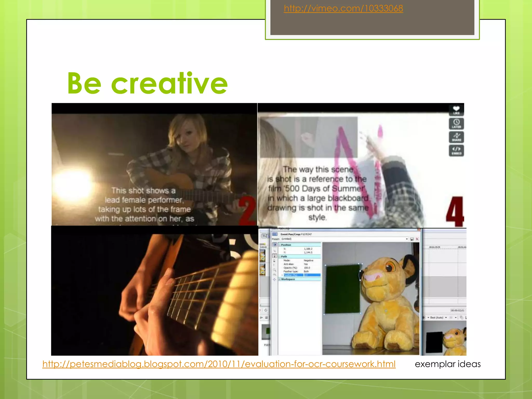Click the Embed code icon

coord(456,150)
